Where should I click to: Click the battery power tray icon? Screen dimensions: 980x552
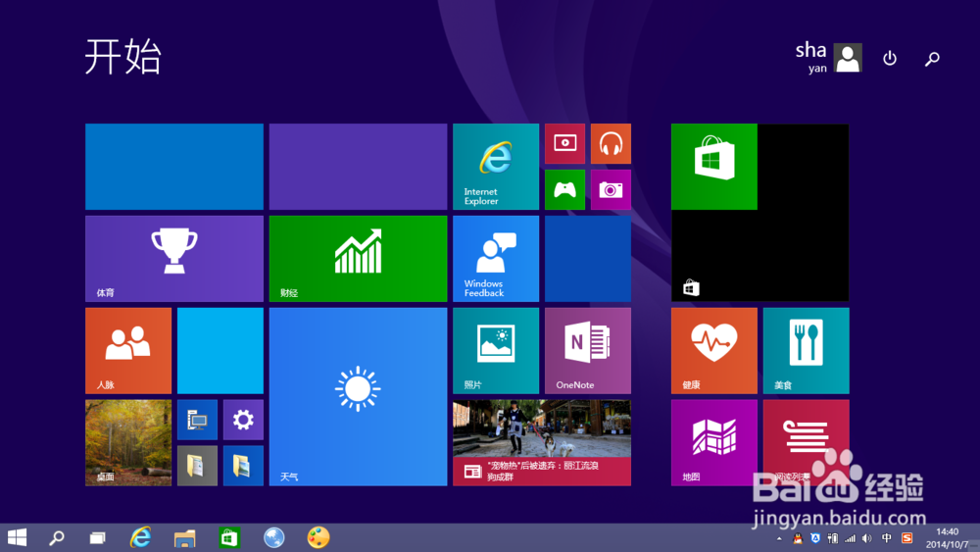832,538
